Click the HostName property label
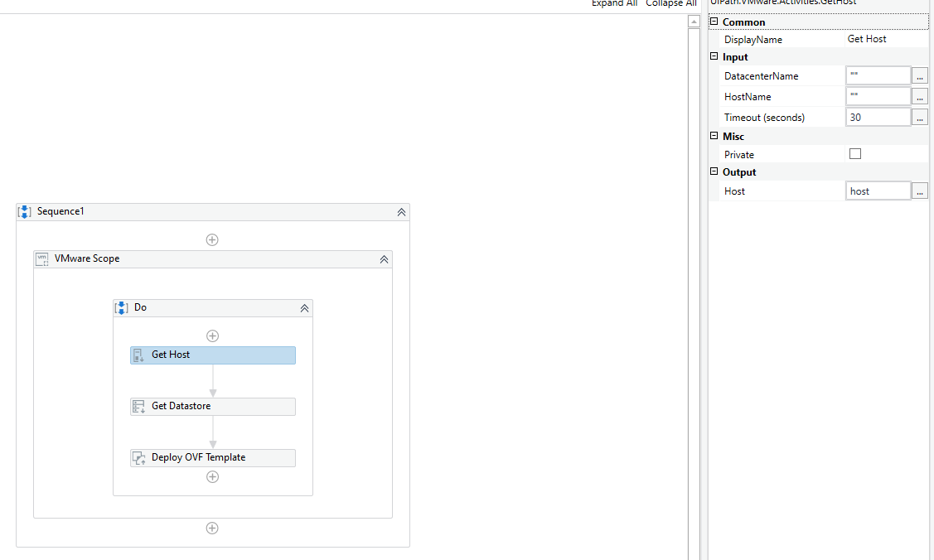Image resolution: width=934 pixels, height=560 pixels. pyautogui.click(x=748, y=96)
